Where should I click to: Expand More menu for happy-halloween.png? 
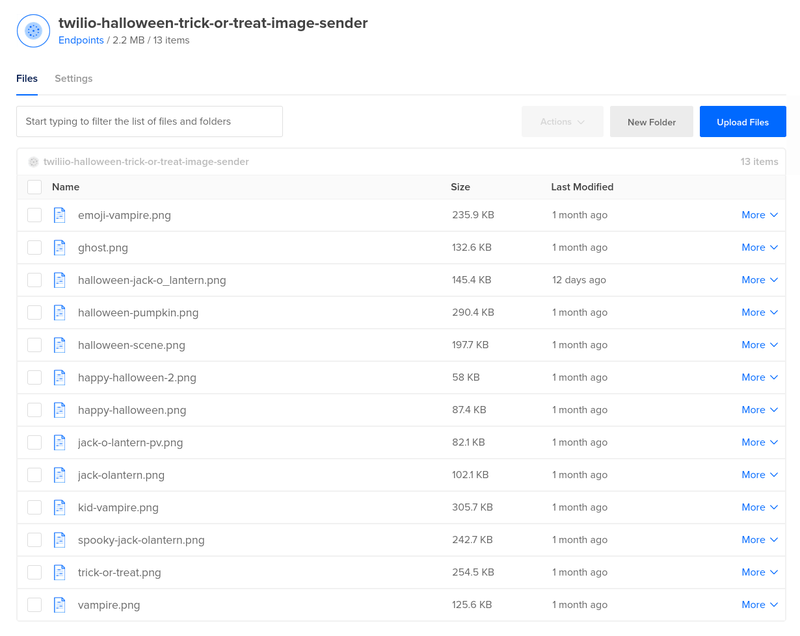[759, 410]
